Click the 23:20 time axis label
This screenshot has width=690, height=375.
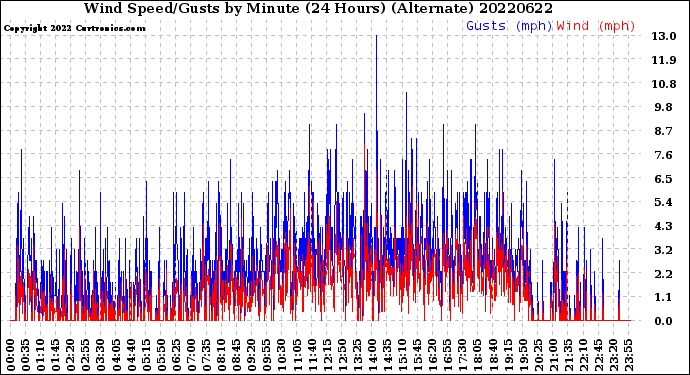pos(613,355)
